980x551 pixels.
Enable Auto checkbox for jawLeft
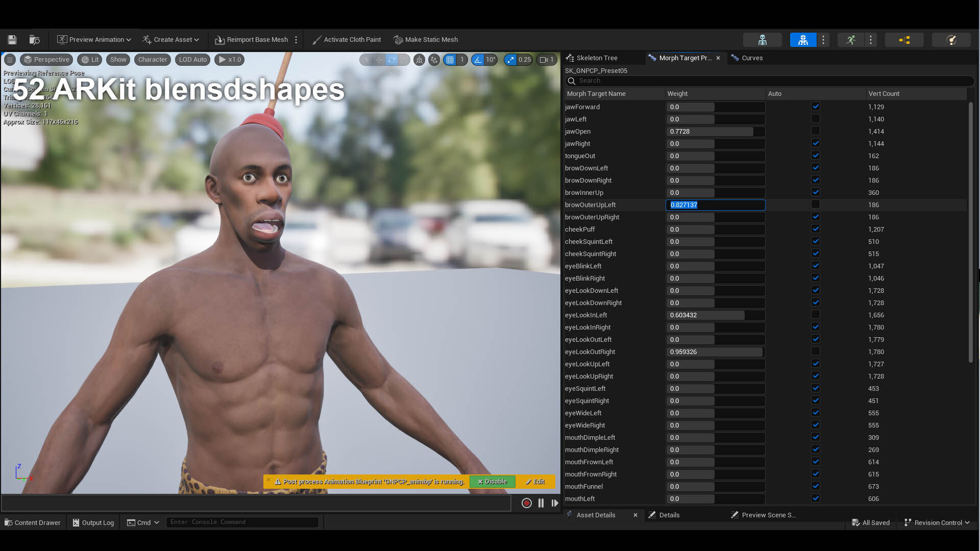[x=816, y=119]
